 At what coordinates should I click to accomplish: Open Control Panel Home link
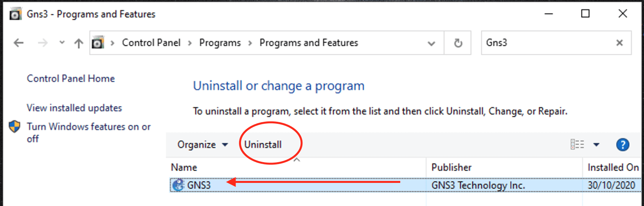[x=71, y=78]
